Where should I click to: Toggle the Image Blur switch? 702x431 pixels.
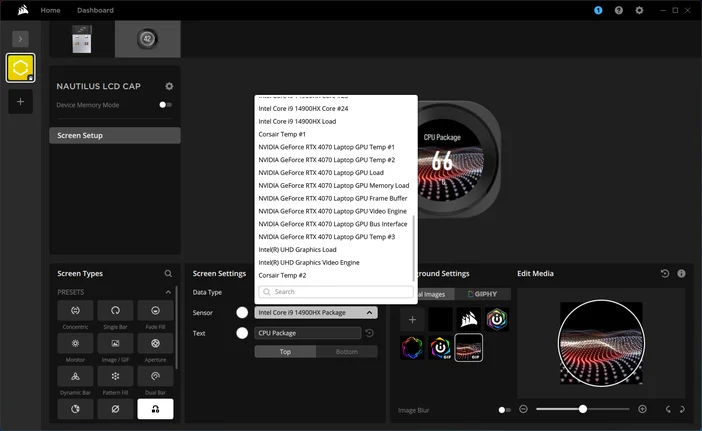click(504, 409)
